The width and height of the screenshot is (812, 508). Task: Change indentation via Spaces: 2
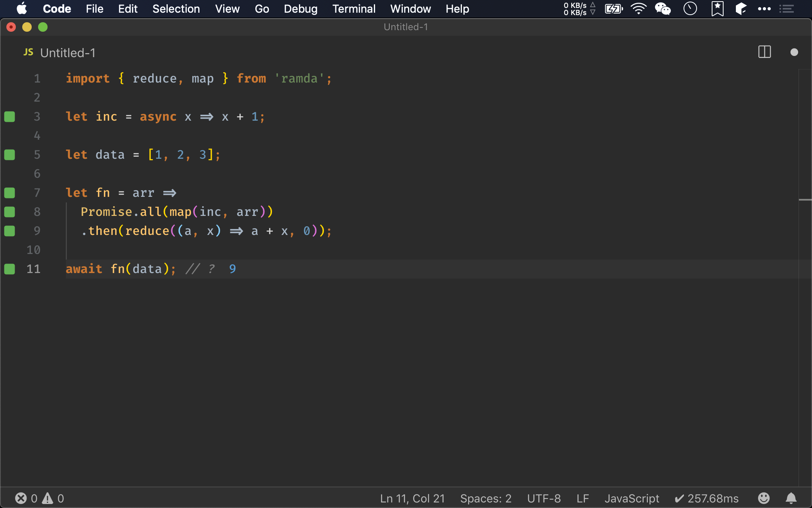[x=486, y=498]
